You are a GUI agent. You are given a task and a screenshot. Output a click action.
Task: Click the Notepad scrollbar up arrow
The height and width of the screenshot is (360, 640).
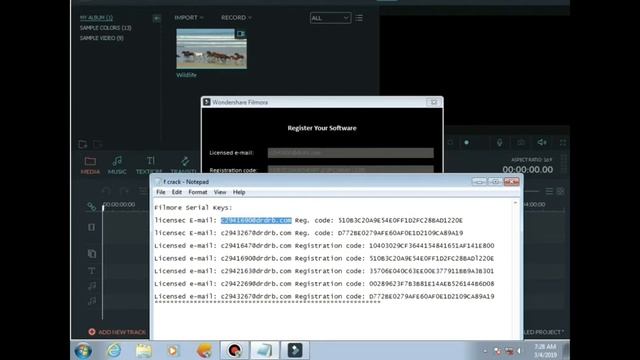pyautogui.click(x=515, y=203)
